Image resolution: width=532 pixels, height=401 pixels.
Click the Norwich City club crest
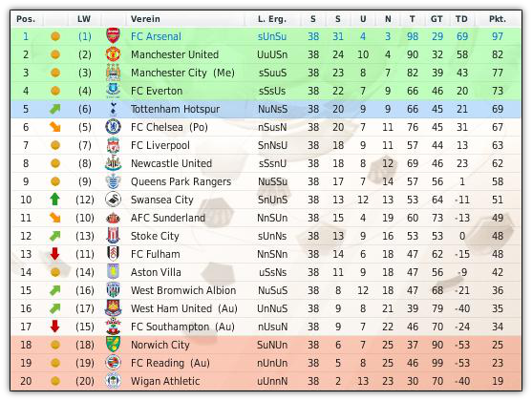coord(113,345)
